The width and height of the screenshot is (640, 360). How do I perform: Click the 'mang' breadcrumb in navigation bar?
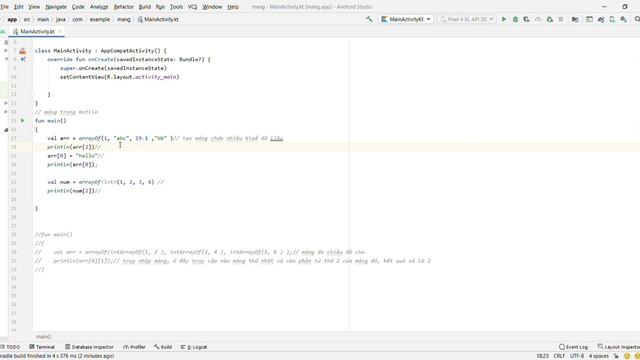124,19
